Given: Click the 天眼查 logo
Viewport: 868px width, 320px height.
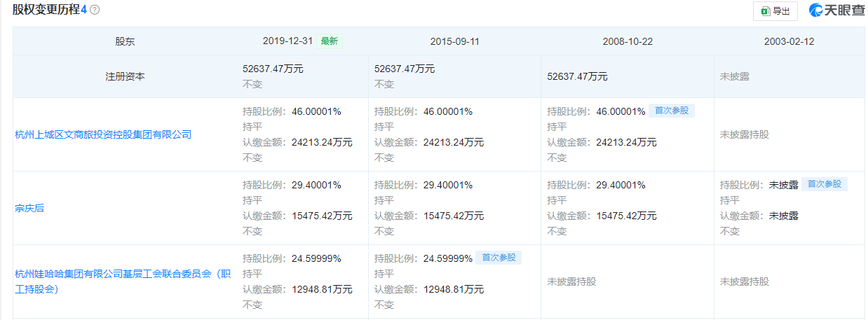Looking at the screenshot, I should (837, 11).
